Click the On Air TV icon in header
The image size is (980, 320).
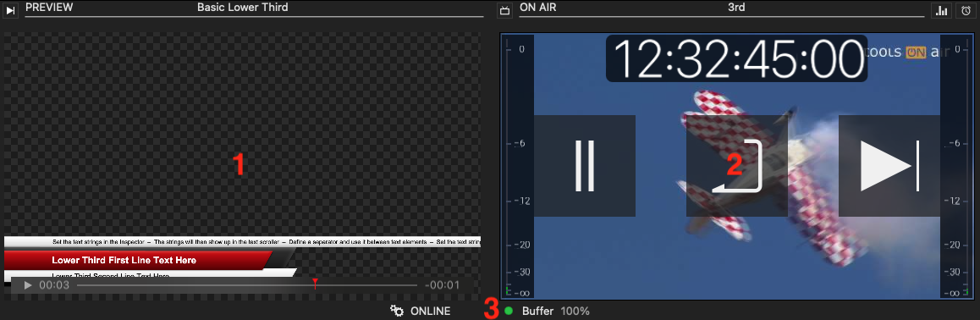click(504, 10)
